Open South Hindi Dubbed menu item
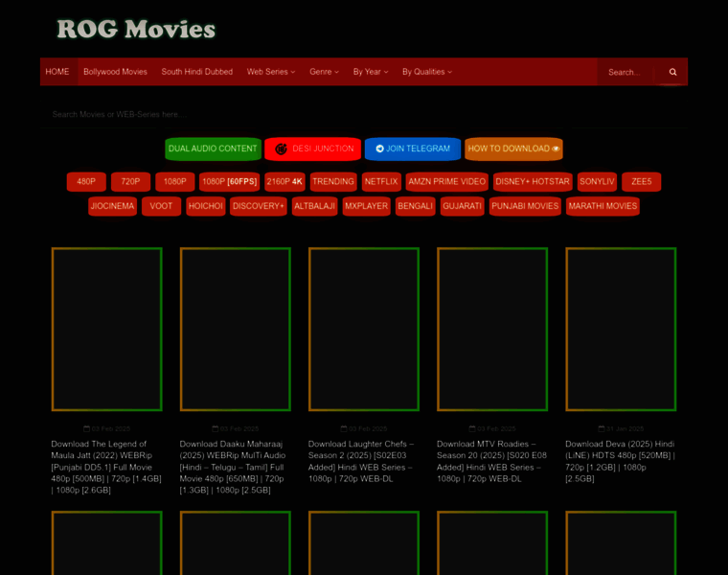Screen dimensions: 728x575 pyautogui.click(x=197, y=72)
